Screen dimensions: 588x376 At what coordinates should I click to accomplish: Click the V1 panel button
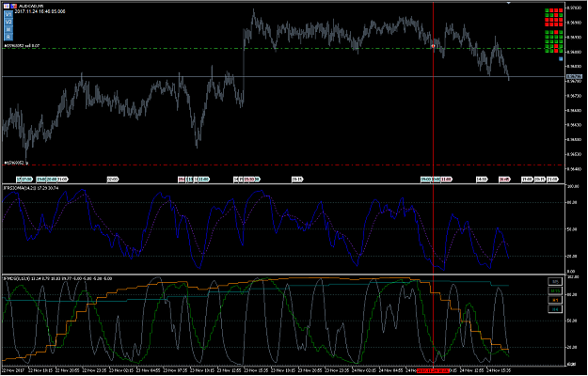click(8, 15)
